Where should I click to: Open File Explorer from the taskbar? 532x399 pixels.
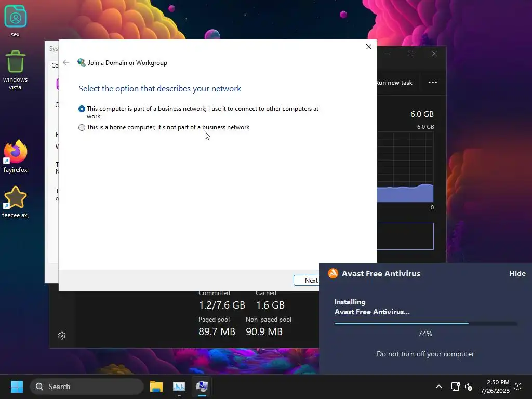[156, 387]
